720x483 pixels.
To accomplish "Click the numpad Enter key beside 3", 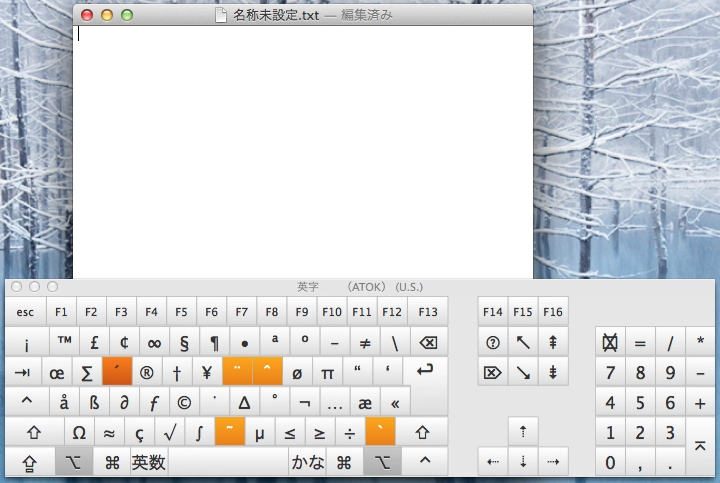I will [700, 446].
